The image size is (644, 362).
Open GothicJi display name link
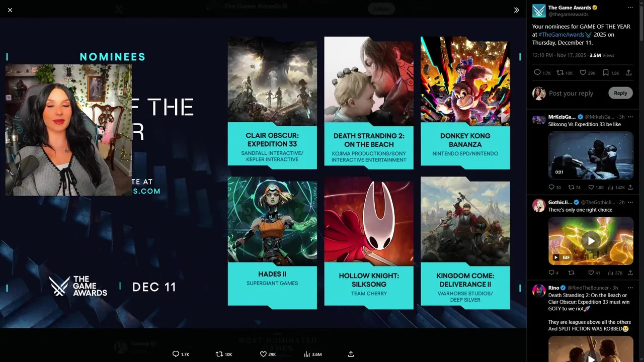(561, 203)
